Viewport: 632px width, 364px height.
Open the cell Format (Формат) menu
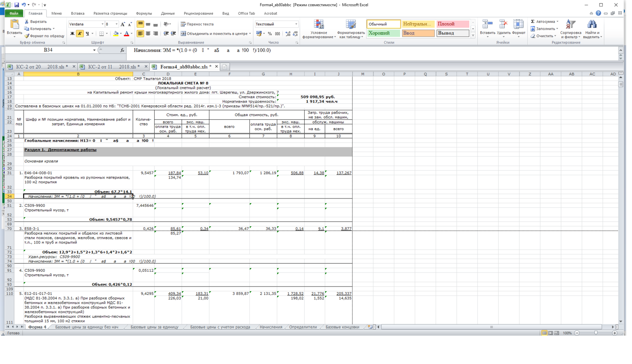pyautogui.click(x=519, y=29)
